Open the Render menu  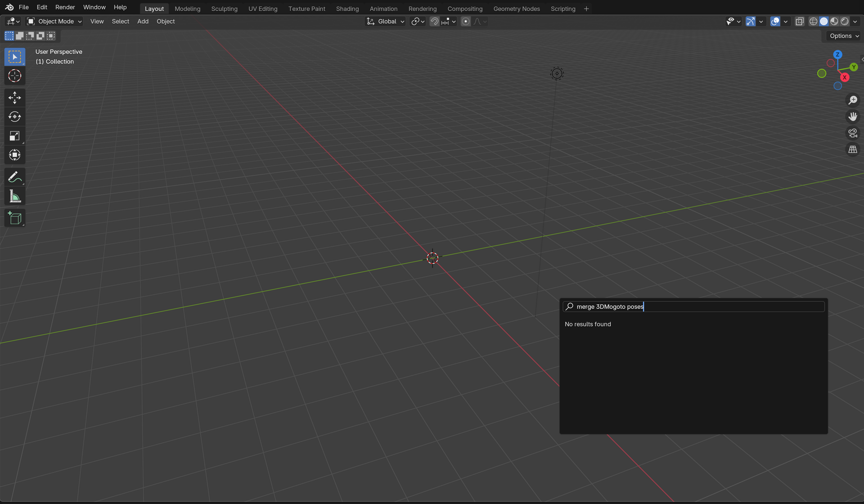point(65,7)
